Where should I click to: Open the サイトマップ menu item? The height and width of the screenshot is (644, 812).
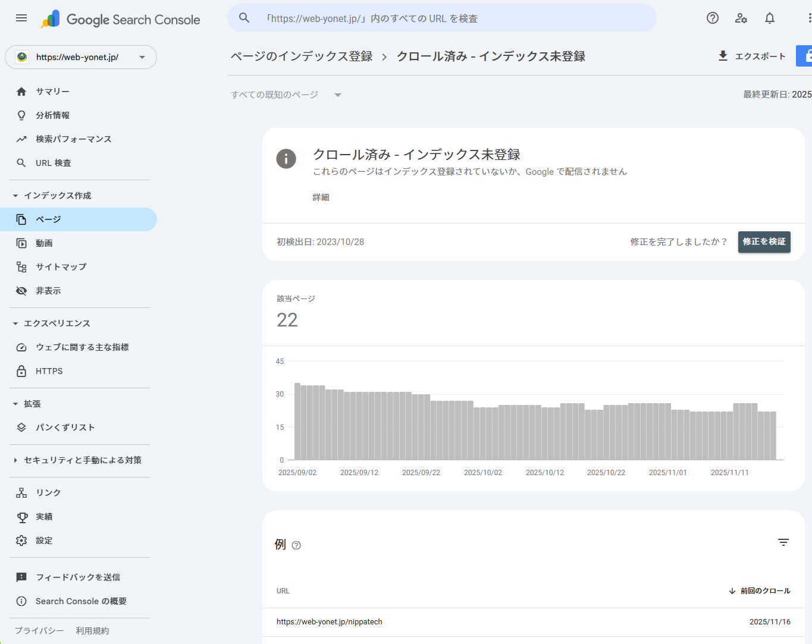click(61, 267)
